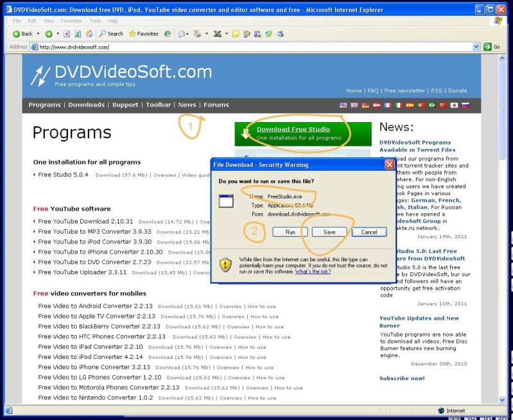Click the RSS link in header
The image size is (513, 420).
437,91
